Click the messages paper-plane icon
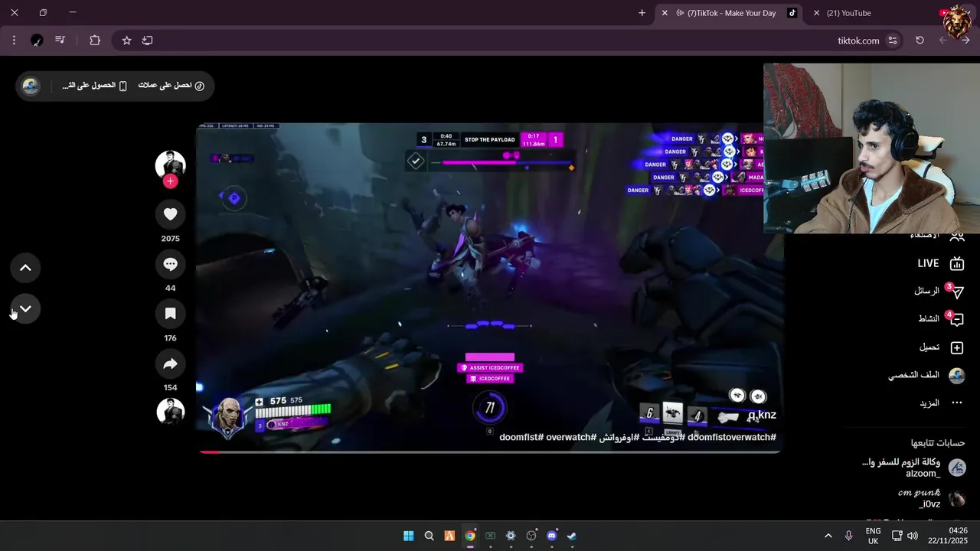This screenshot has width=980, height=551. click(956, 292)
